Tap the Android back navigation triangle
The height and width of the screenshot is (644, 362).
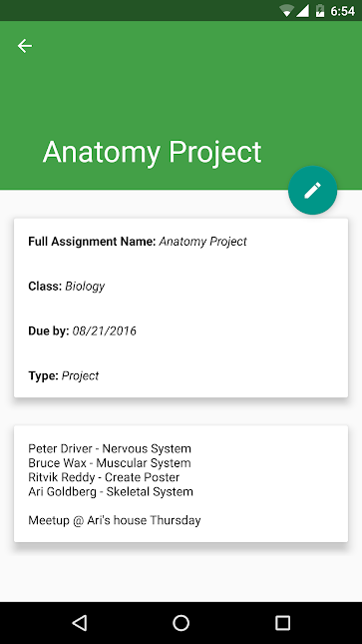point(80,623)
